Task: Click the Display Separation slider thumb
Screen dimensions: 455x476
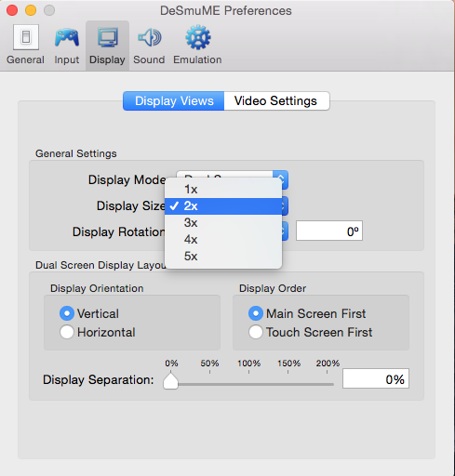Action: click(170, 381)
